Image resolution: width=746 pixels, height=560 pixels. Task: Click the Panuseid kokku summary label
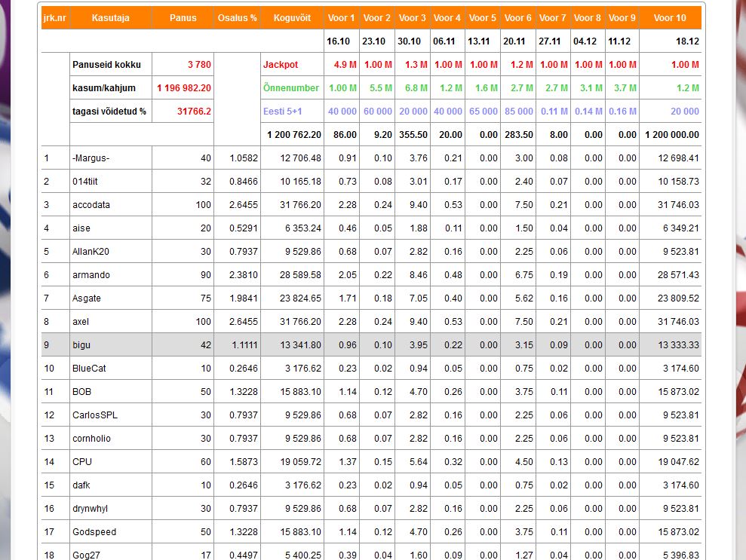(106, 65)
